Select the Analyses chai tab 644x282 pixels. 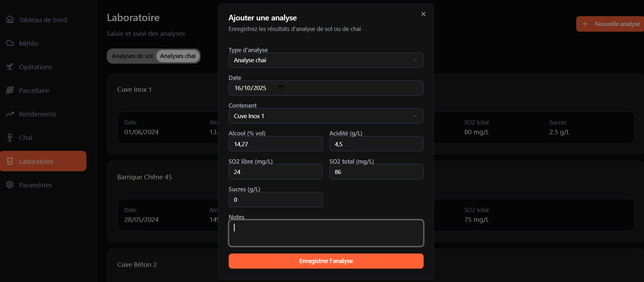point(178,56)
